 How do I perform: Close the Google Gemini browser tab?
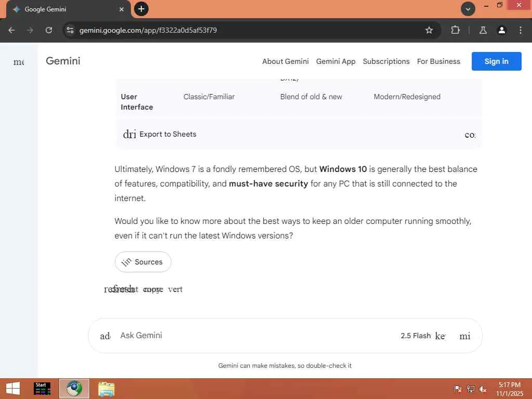pos(122,9)
